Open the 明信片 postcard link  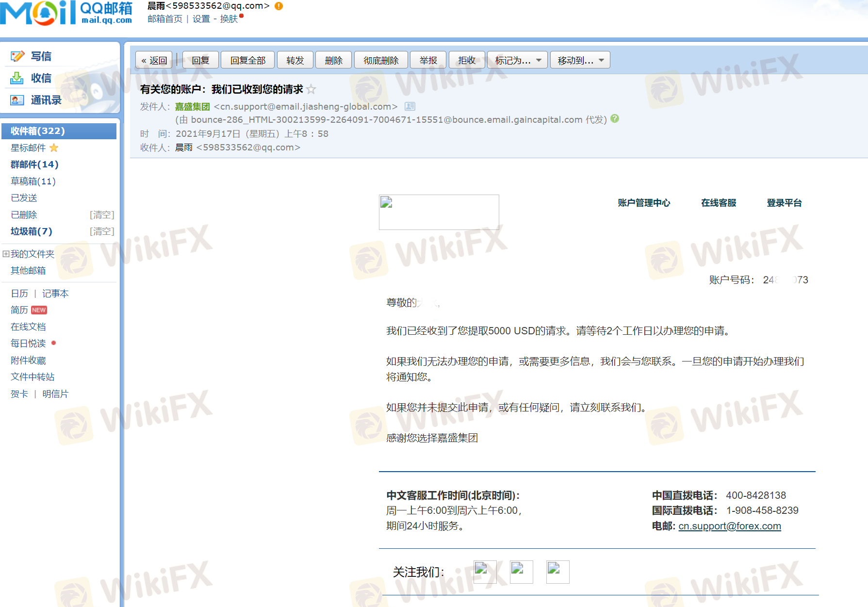[55, 394]
